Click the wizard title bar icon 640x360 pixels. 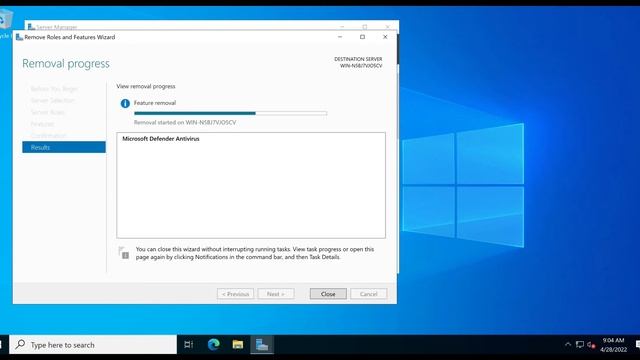19,37
